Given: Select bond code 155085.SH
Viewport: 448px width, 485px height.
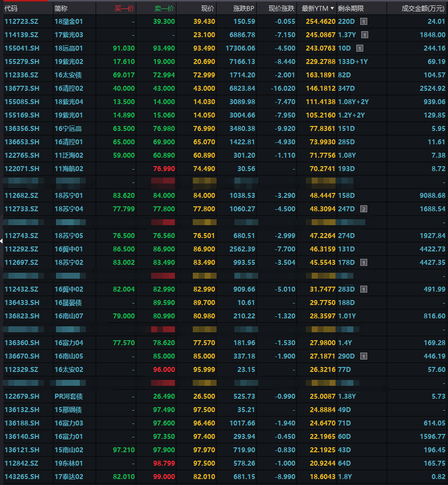Looking at the screenshot, I should [x=22, y=102].
